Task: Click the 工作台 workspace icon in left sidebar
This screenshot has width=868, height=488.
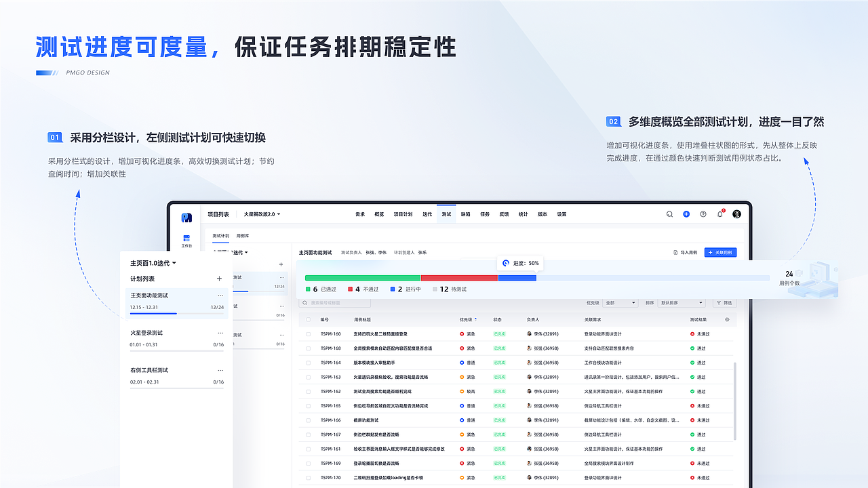Action: [186, 239]
